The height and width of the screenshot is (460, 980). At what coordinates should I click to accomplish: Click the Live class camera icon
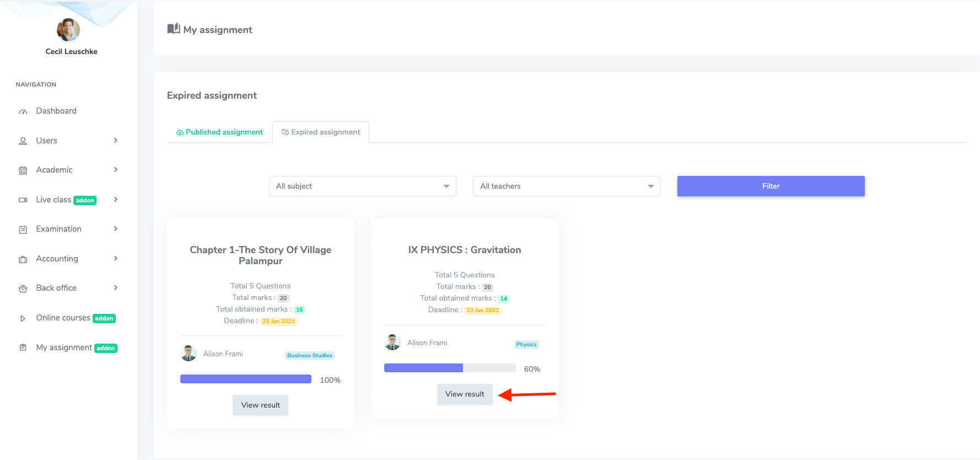(x=23, y=200)
